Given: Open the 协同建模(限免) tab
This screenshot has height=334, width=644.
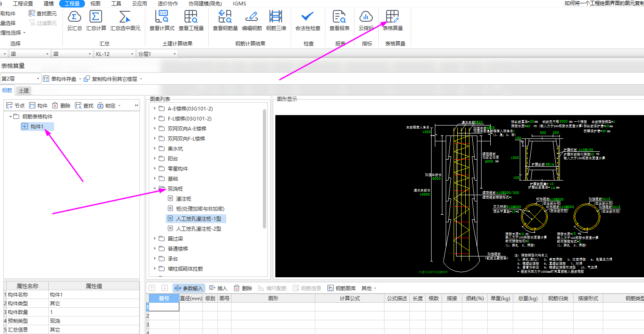Looking at the screenshot, I should point(205,3).
